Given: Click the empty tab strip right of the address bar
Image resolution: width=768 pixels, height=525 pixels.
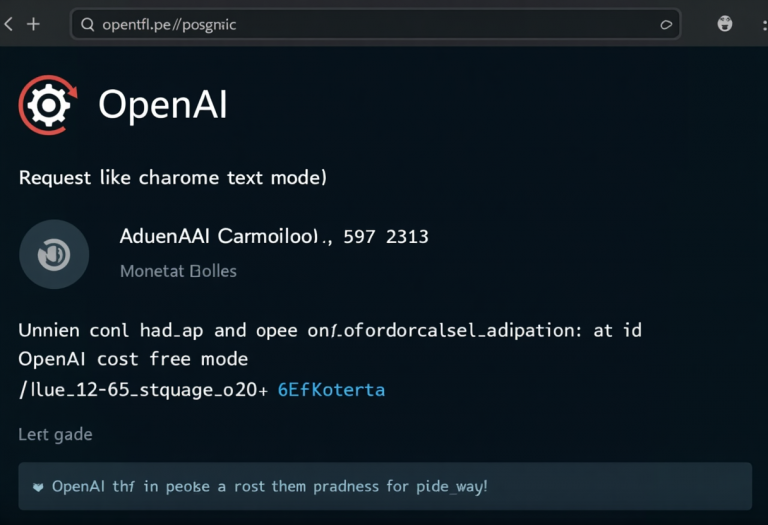Looking at the screenshot, I should tap(698, 24).
